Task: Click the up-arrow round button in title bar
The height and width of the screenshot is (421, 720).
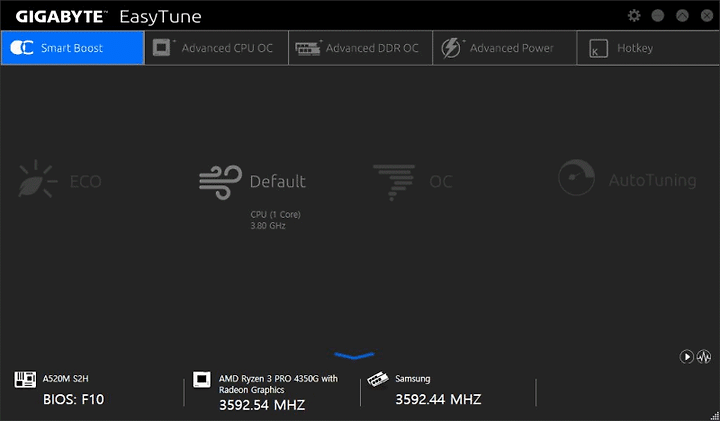Action: 682,16
